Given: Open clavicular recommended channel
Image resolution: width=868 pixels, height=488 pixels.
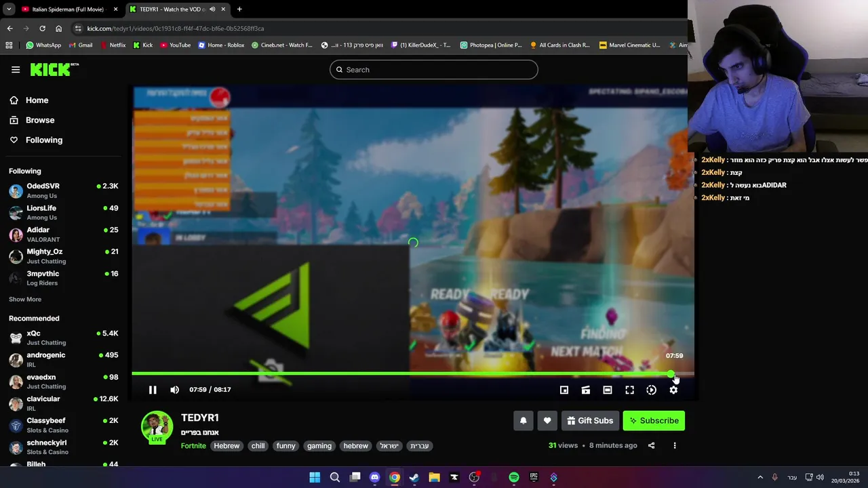Looking at the screenshot, I should 64,403.
